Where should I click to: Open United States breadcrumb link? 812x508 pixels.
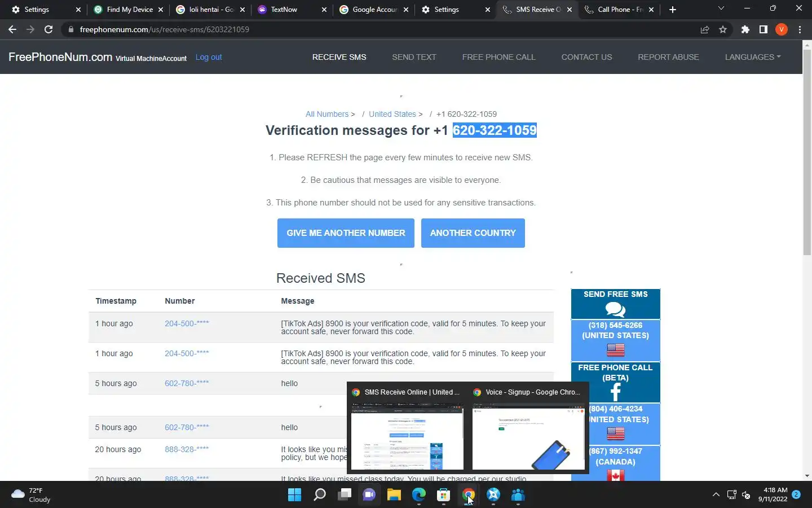point(392,114)
